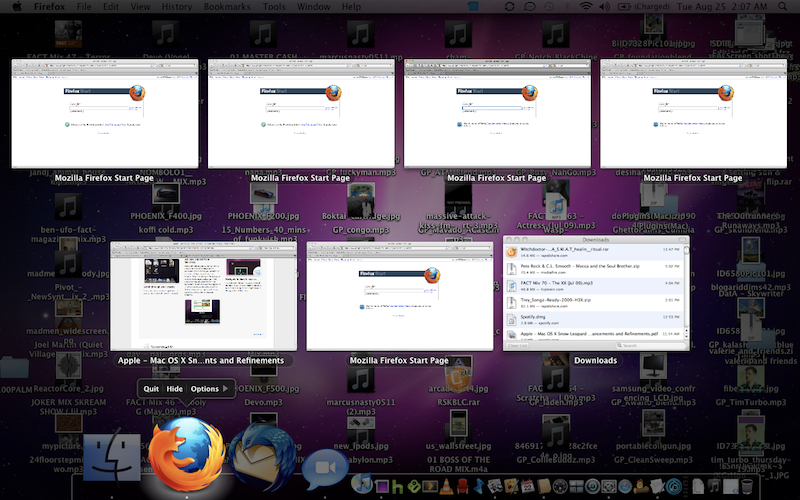This screenshot has width=800, height=500.
Task: Open Time Machine icon in the Dock
Action: (x=592, y=486)
